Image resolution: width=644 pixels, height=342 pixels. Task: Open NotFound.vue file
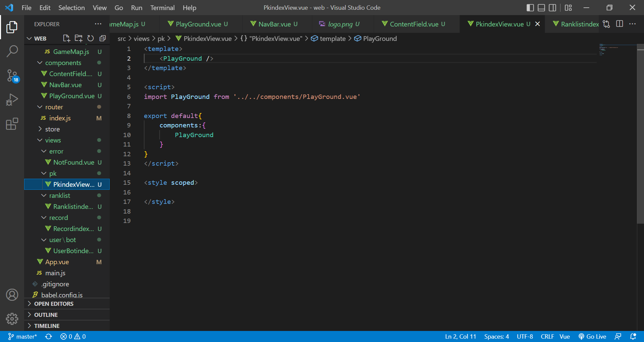point(67,162)
